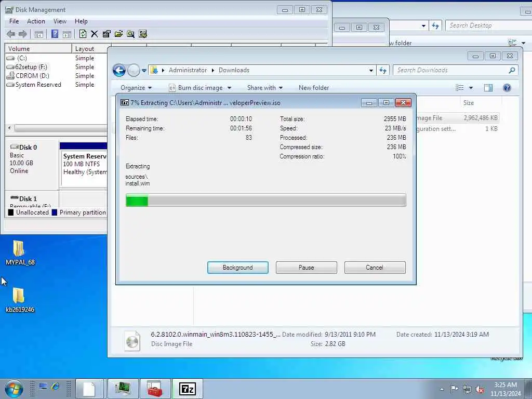Open the Help menu in Disk Management
Image resolution: width=532 pixels, height=399 pixels.
81,21
